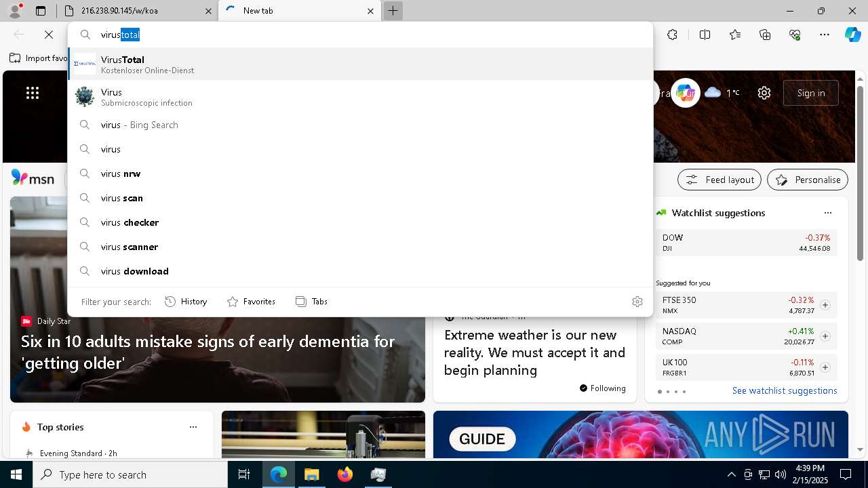Toggle Following on the Guardian article
Image resolution: width=868 pixels, height=488 pixels.
pyautogui.click(x=602, y=388)
